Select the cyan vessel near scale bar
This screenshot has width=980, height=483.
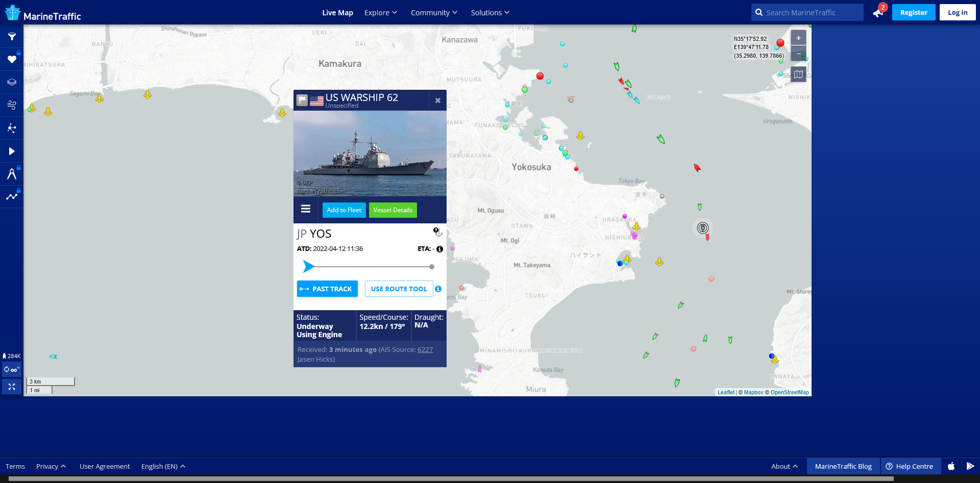[x=53, y=357]
